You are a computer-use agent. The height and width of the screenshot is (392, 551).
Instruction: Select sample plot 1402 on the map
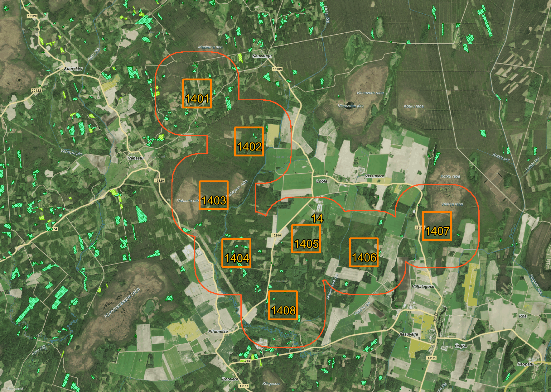249,141
